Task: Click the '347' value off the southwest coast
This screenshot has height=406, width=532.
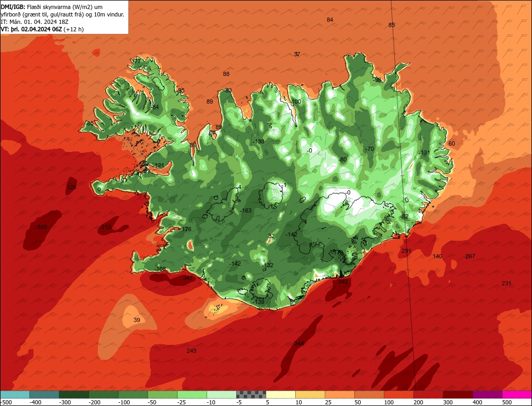Action: [x=188, y=278]
